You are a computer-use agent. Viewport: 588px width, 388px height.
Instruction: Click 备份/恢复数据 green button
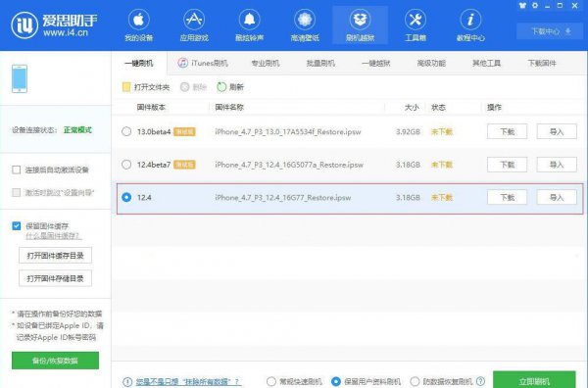[x=55, y=361]
